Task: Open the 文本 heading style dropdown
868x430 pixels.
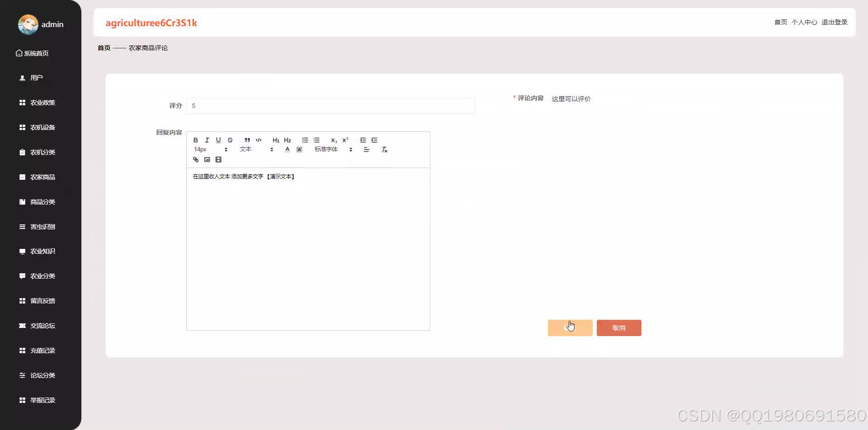Action: [256, 150]
